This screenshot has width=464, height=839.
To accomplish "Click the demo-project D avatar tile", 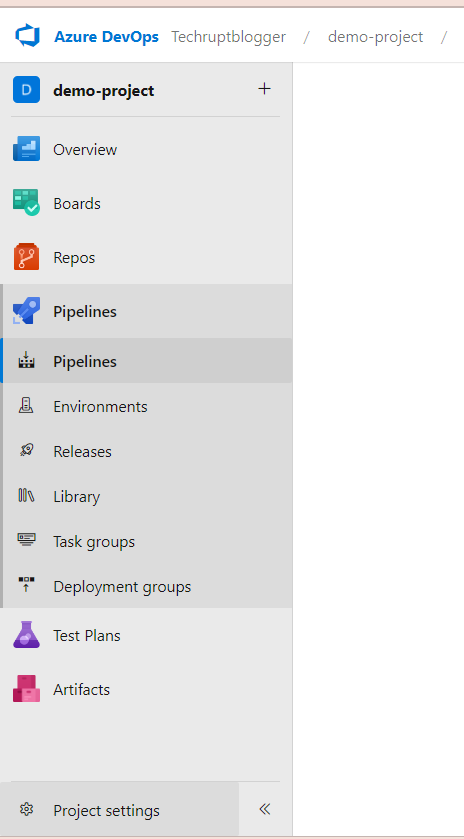I will (26, 89).
